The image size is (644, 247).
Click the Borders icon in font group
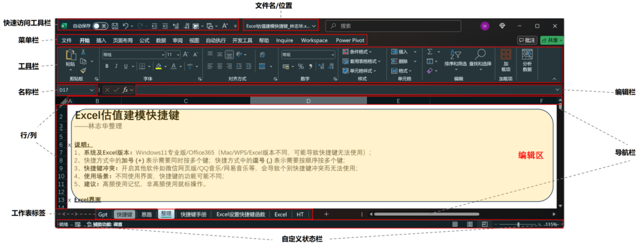141,66
